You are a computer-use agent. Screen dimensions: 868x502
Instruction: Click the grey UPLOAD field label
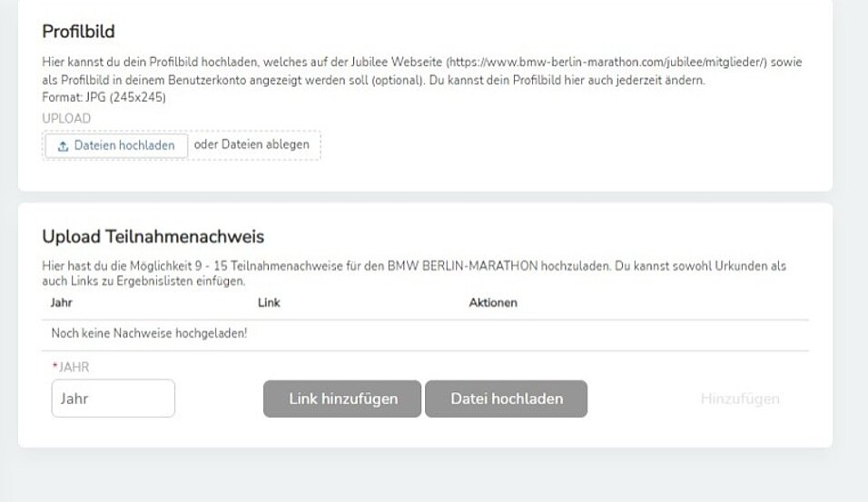click(66, 118)
